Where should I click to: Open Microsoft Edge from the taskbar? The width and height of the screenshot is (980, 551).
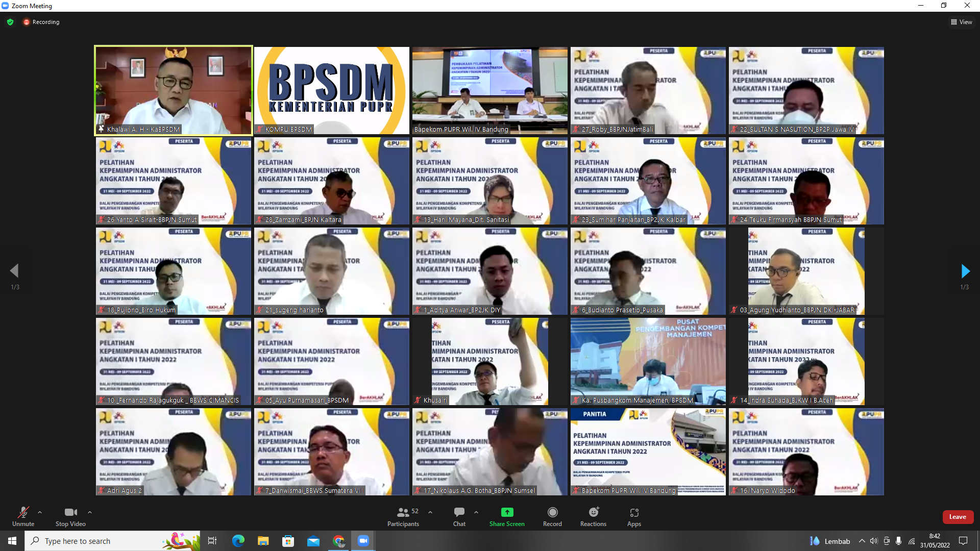point(238,541)
